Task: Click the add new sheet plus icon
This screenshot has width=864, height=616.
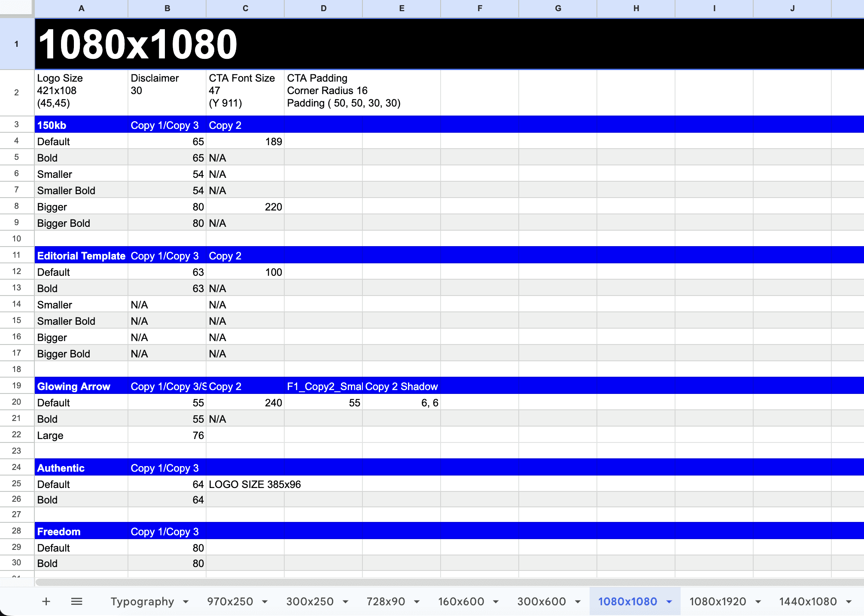Action: click(46, 601)
